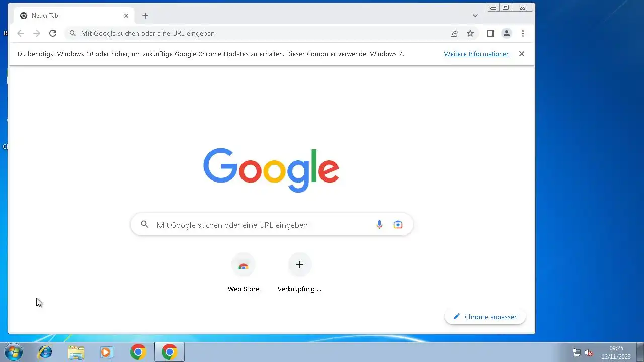
Task: Start voice search with the microphone icon
Action: pos(380,225)
